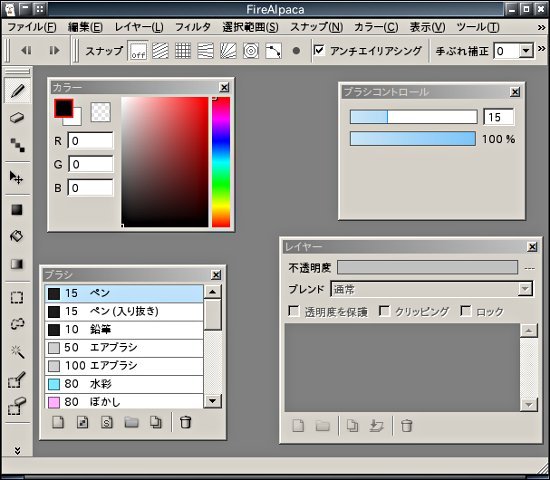The image size is (550, 480).
Task: Expand the menu bar overflow chevron
Action: tap(542, 27)
